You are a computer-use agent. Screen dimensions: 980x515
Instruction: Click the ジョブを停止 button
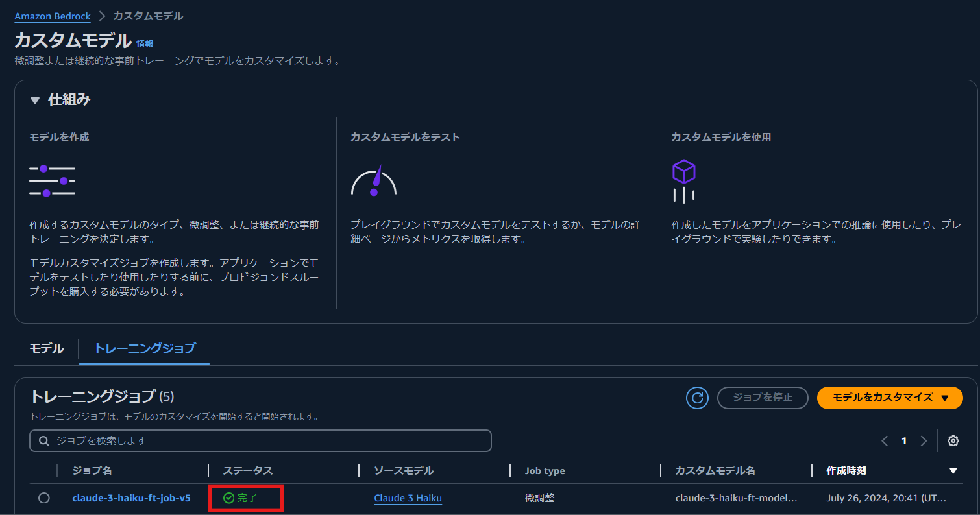pyautogui.click(x=763, y=398)
